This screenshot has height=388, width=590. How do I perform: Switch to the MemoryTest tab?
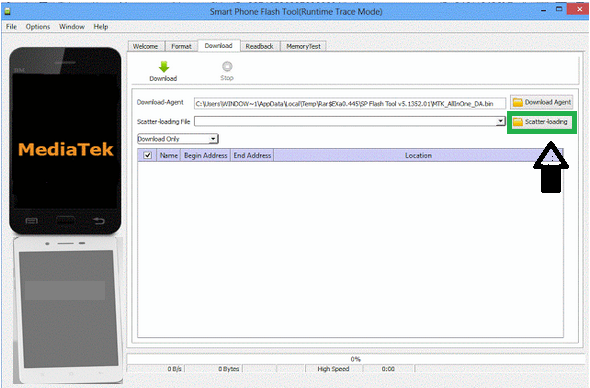(303, 46)
